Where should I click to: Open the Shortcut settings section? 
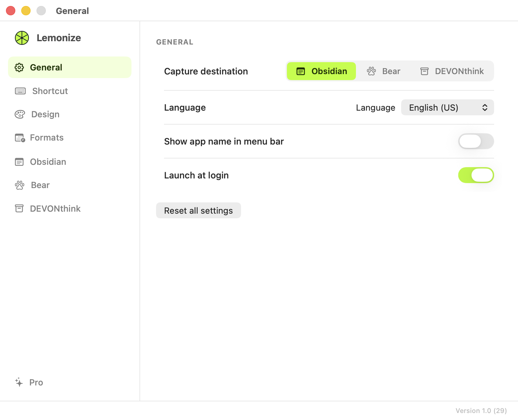pyautogui.click(x=70, y=91)
